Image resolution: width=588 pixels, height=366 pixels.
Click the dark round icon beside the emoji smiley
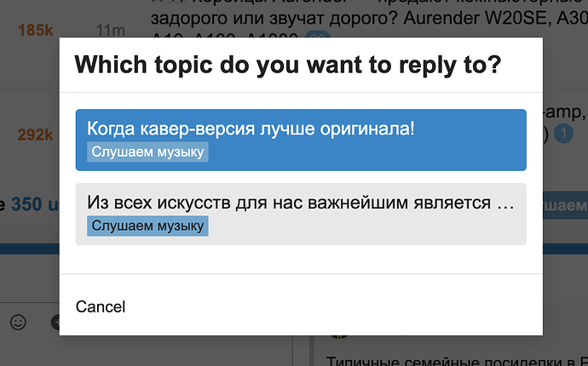(x=55, y=322)
